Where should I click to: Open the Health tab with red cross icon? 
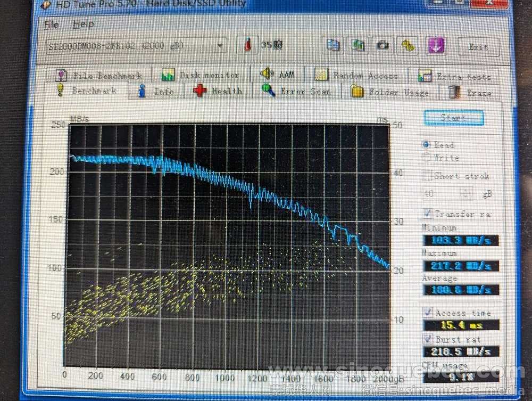[218, 91]
